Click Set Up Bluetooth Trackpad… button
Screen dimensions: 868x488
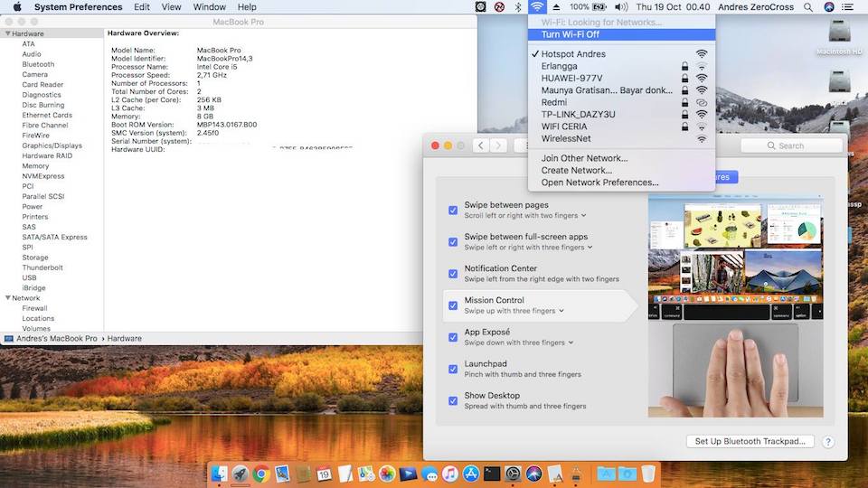(750, 441)
